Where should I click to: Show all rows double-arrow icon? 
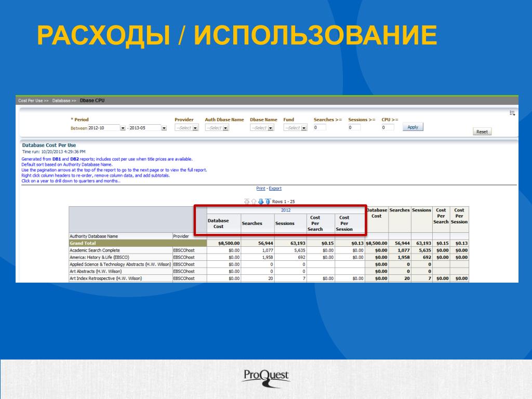268,202
